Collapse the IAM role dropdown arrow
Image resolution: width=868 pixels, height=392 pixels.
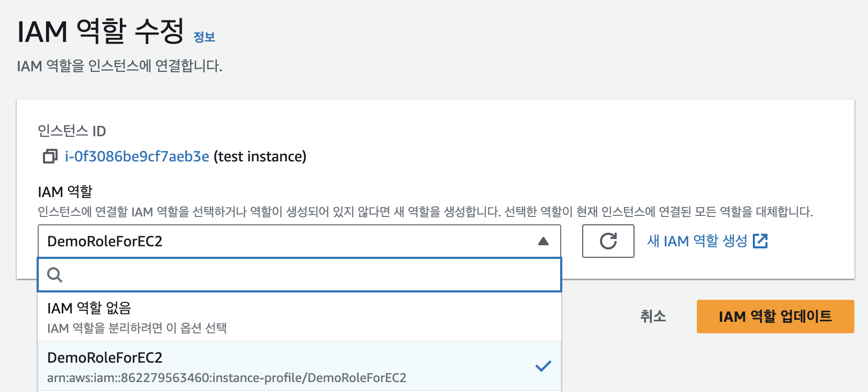coord(543,241)
